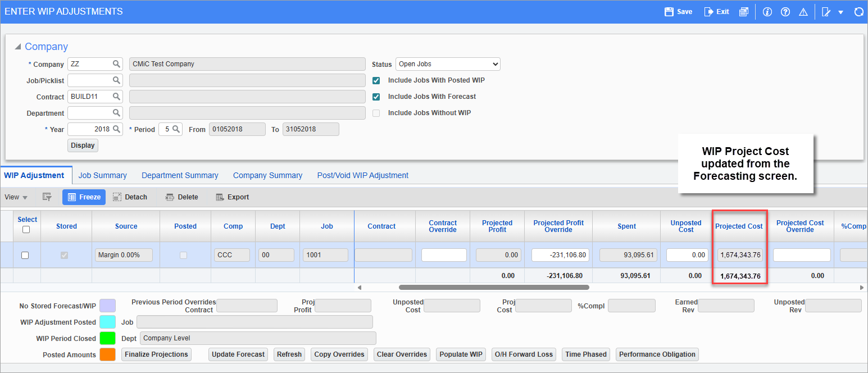Open the help question mark icon
868x373 pixels.
click(x=785, y=12)
